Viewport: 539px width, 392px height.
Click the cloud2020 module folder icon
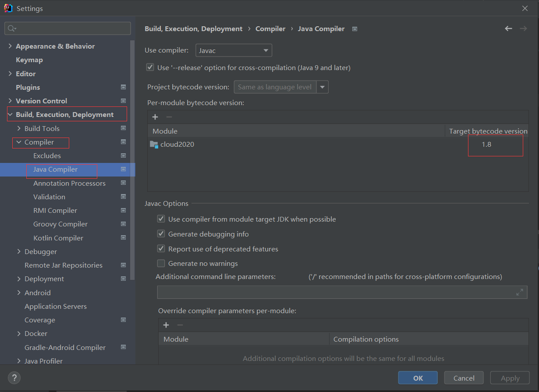coord(154,144)
